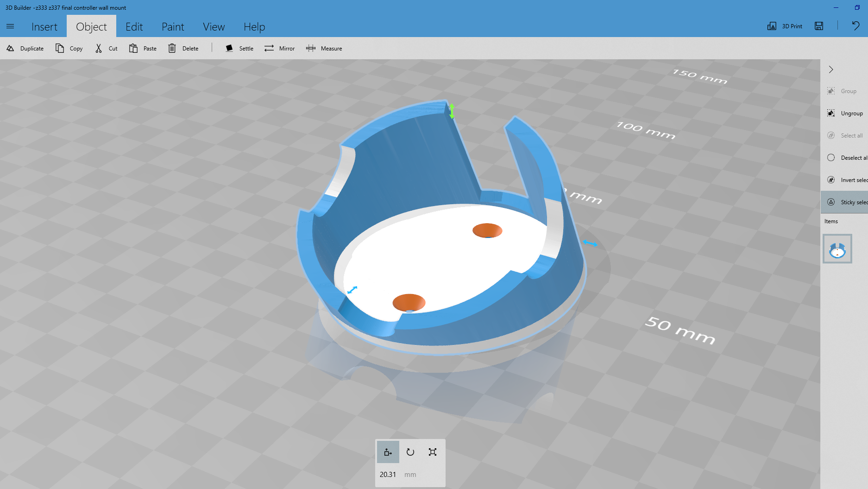The height and width of the screenshot is (489, 868).
Task: Activate the Rotate mode icon
Action: tap(410, 452)
